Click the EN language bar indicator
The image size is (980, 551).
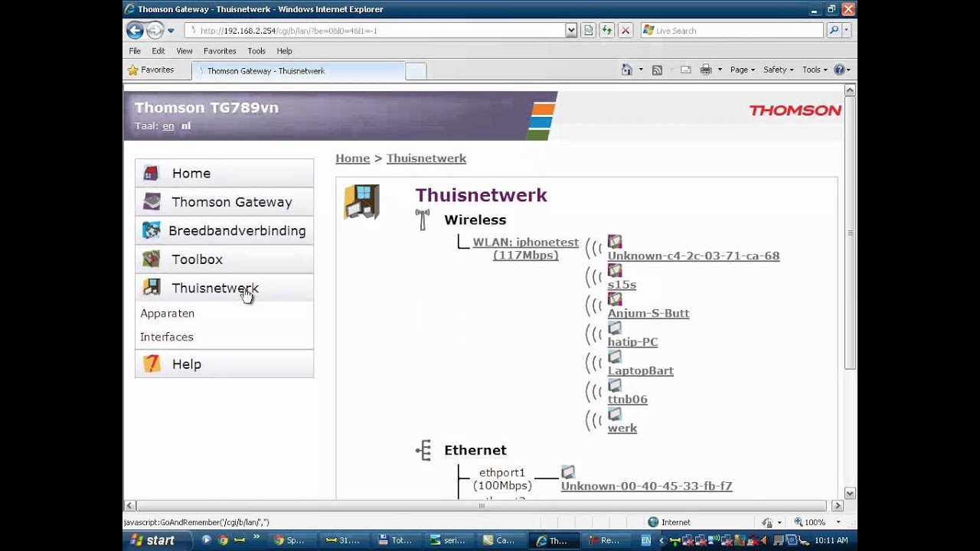646,540
